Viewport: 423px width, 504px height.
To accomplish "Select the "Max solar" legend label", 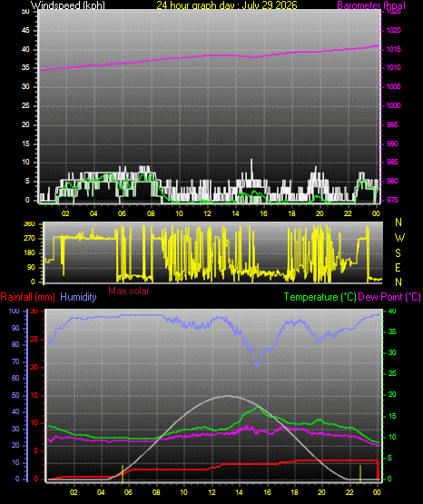I will [x=129, y=291].
